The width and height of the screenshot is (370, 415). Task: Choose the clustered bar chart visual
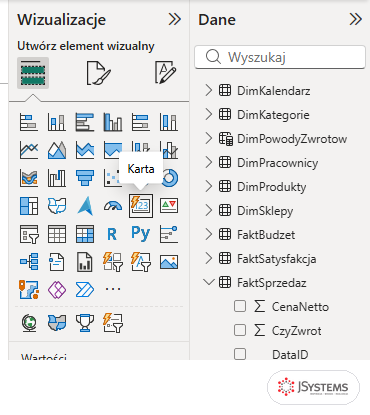pos(85,122)
